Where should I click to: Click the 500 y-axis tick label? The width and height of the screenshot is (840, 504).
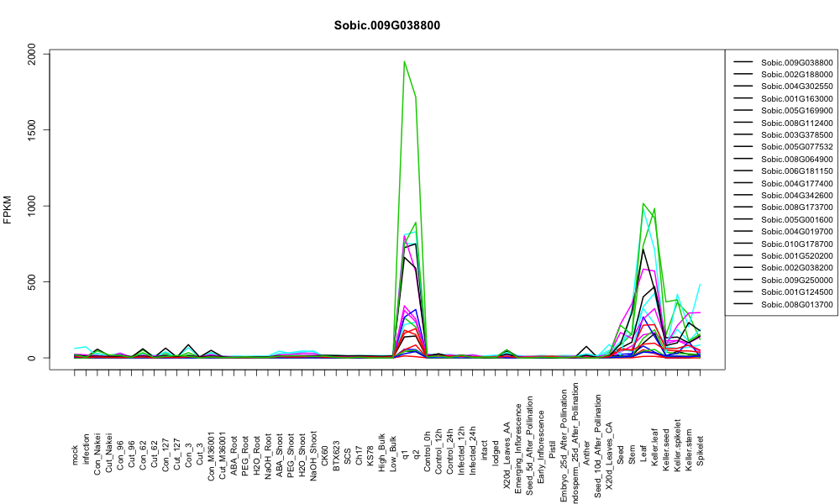click(x=32, y=281)
